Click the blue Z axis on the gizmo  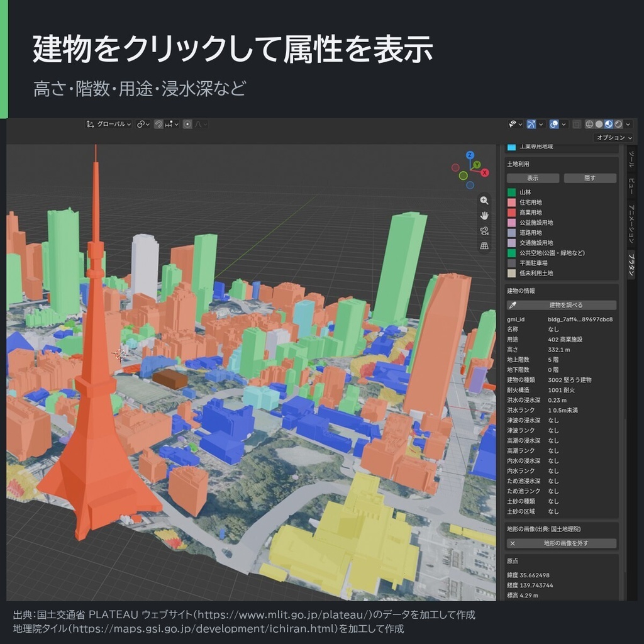470,155
